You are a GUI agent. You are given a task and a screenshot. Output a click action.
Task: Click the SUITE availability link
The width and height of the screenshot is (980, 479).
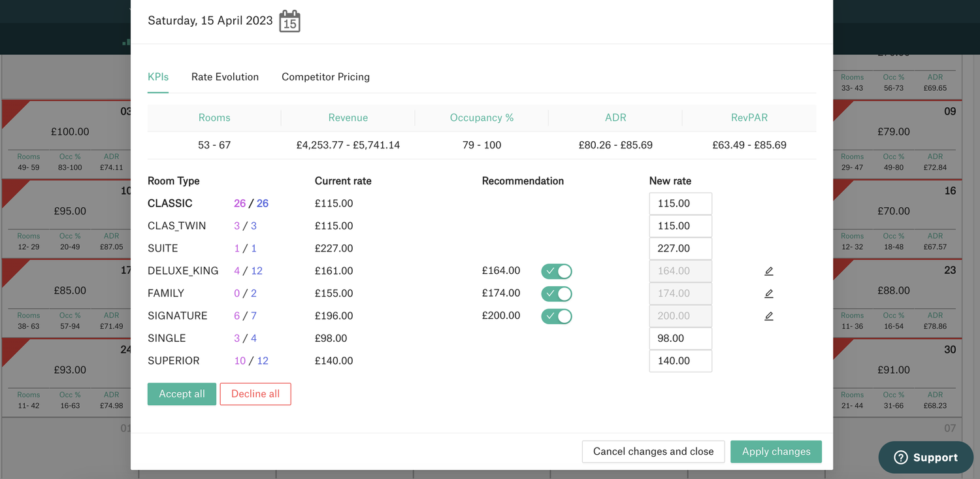tap(238, 248)
